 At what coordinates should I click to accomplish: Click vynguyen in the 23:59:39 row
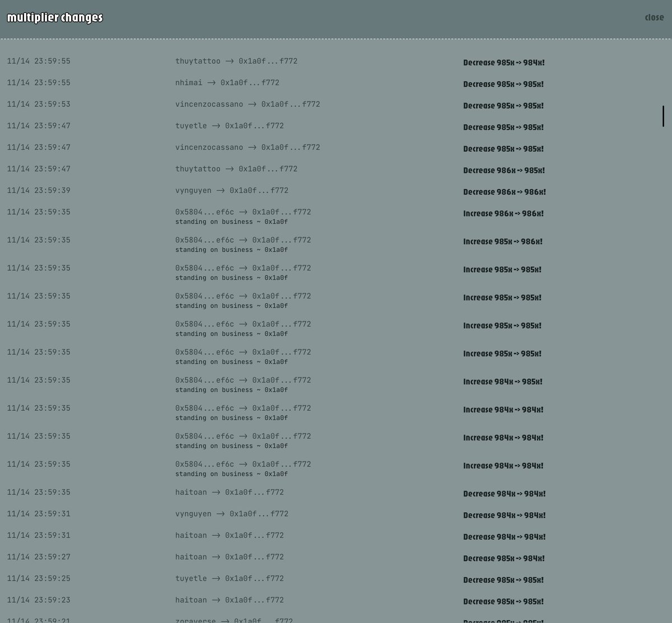193,190
